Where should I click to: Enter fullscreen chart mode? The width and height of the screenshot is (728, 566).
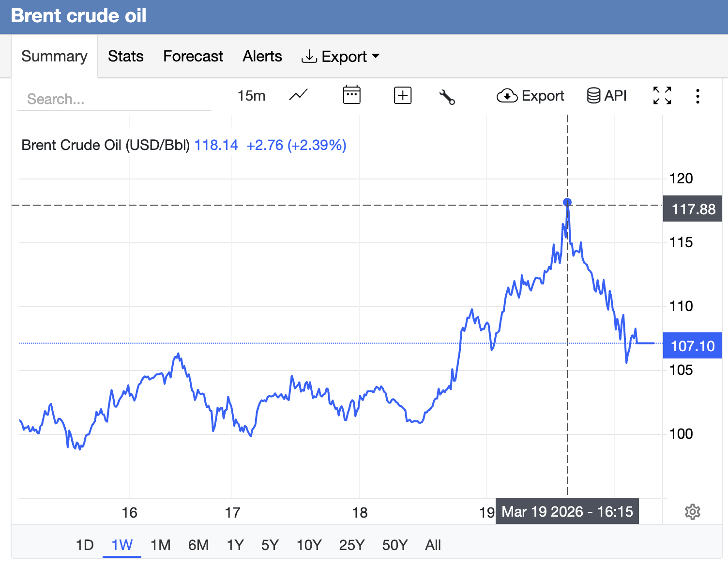pyautogui.click(x=662, y=96)
